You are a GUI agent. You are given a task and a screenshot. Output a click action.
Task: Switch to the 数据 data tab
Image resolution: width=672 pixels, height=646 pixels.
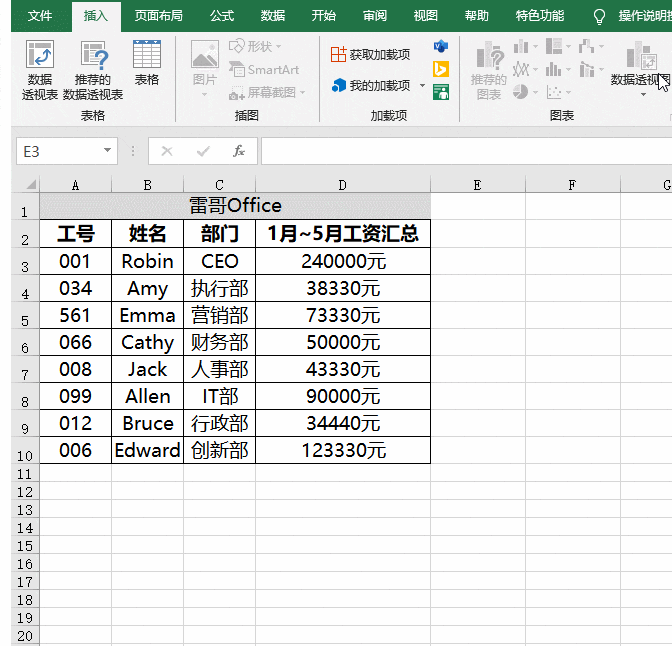tap(273, 16)
